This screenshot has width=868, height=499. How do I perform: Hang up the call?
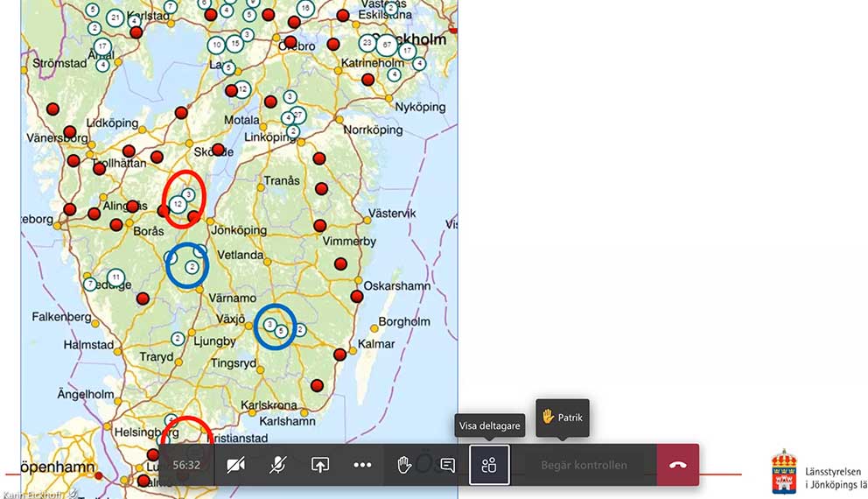pyautogui.click(x=678, y=465)
